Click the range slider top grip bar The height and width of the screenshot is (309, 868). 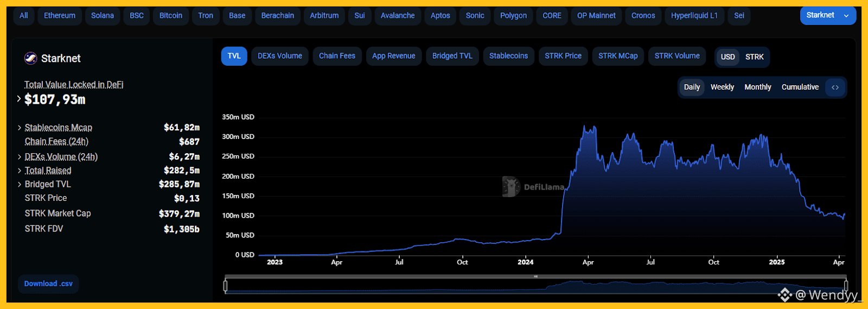[x=535, y=276]
